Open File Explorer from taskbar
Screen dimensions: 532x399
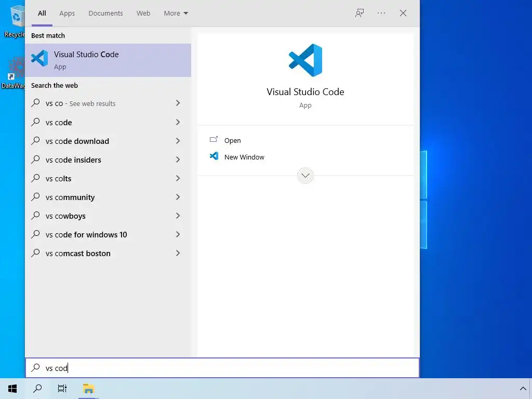[x=88, y=389]
